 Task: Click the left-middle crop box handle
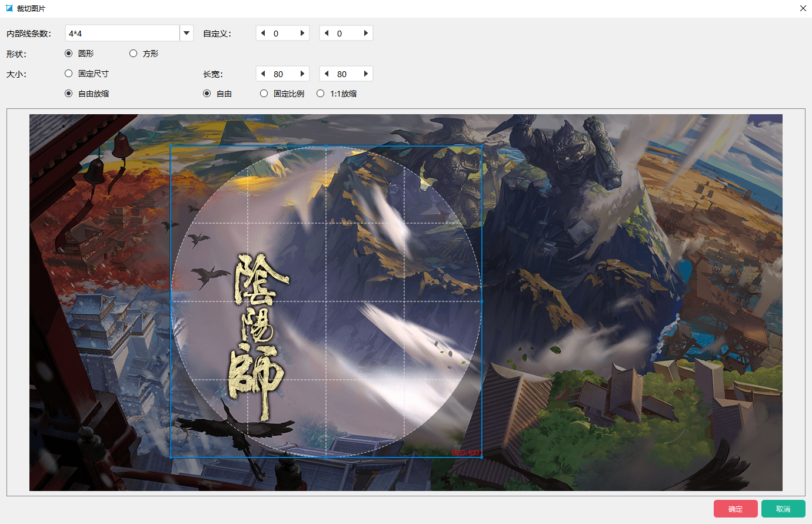pyautogui.click(x=171, y=301)
